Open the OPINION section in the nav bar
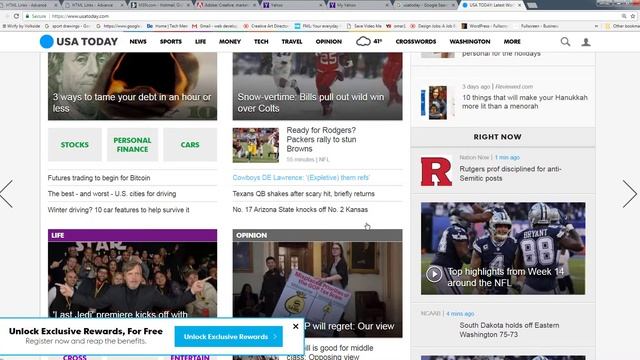Image resolution: width=640 pixels, height=360 pixels. (x=329, y=42)
